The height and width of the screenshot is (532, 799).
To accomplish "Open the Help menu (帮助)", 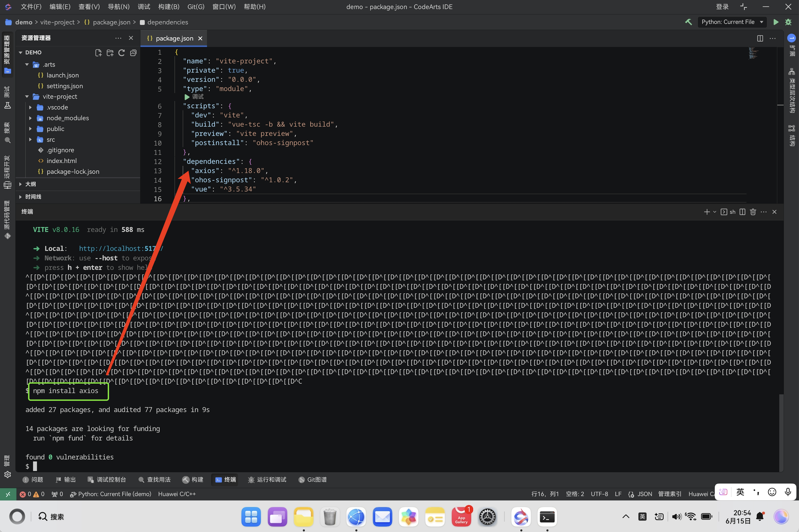I will [254, 7].
